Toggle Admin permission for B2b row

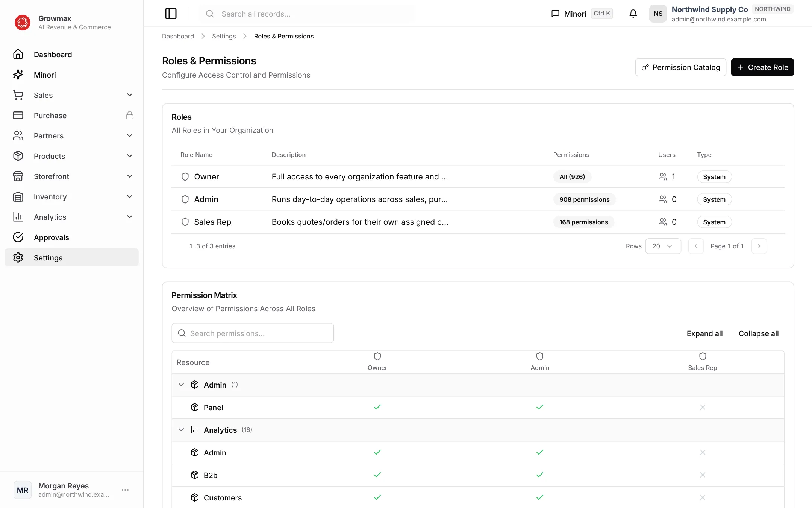click(540, 475)
